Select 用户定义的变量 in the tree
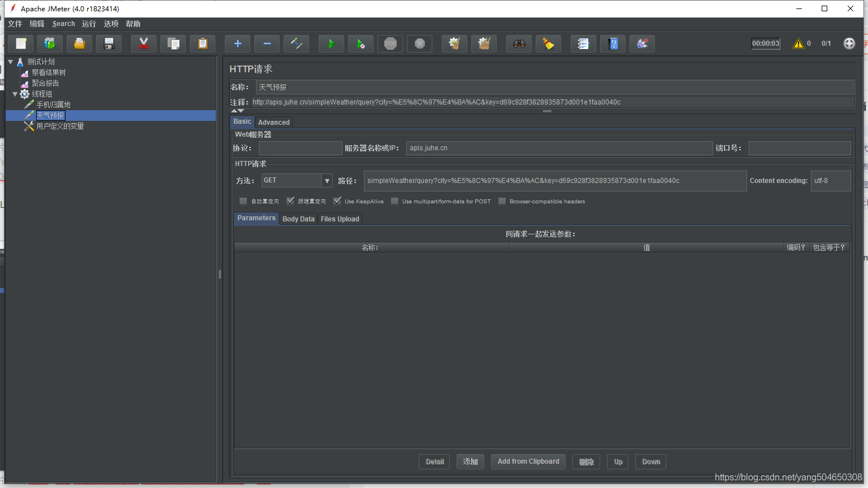 (x=60, y=126)
